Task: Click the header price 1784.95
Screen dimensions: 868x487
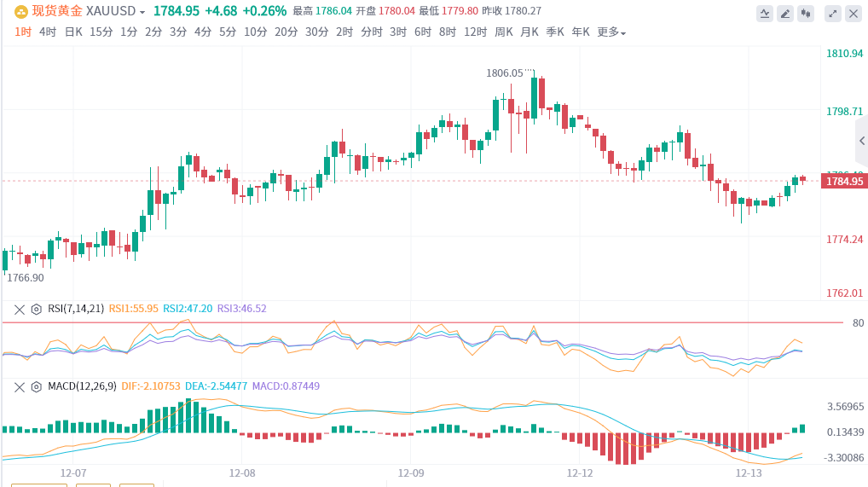Action: pyautogui.click(x=176, y=11)
